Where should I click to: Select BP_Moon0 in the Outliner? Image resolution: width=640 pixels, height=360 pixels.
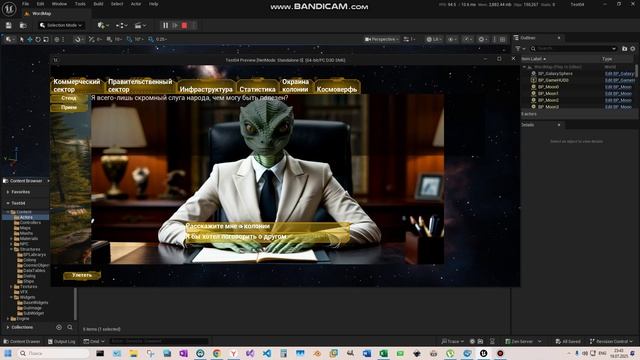[x=548, y=87]
